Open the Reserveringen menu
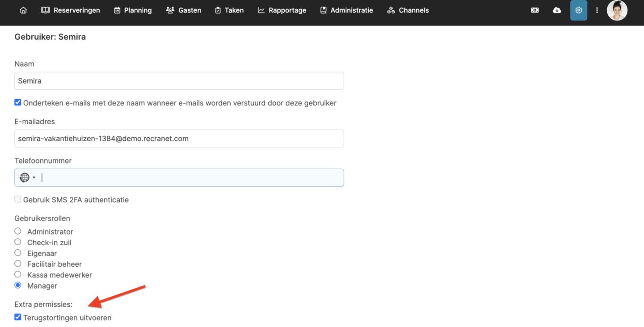This screenshot has width=644, height=327. [71, 10]
